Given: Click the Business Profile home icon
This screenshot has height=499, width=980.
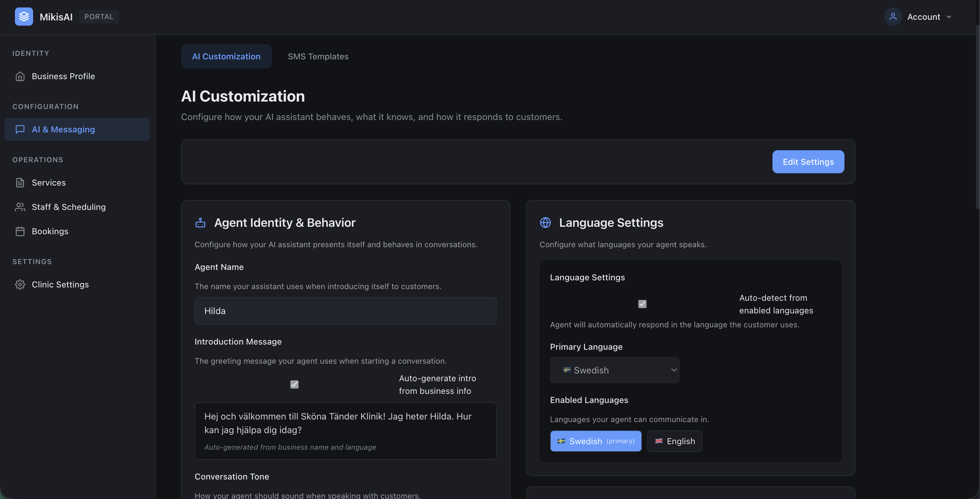Looking at the screenshot, I should click(20, 77).
